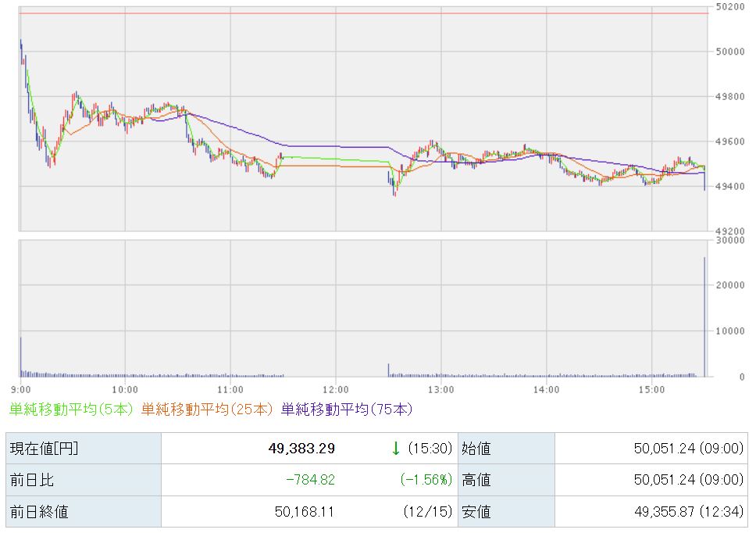Click the green down arrow beside current value
The height and width of the screenshot is (533, 756).
(396, 449)
